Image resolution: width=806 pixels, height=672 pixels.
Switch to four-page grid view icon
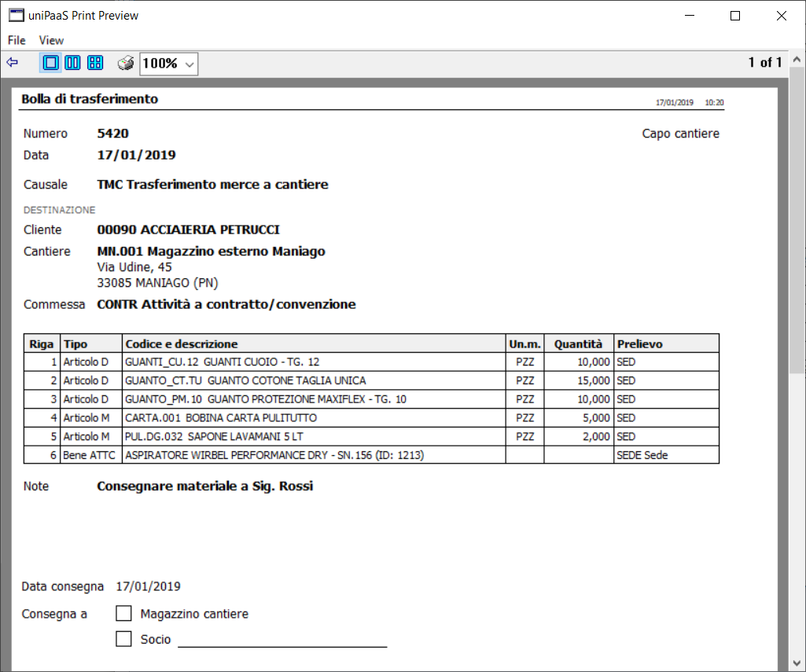pos(95,63)
